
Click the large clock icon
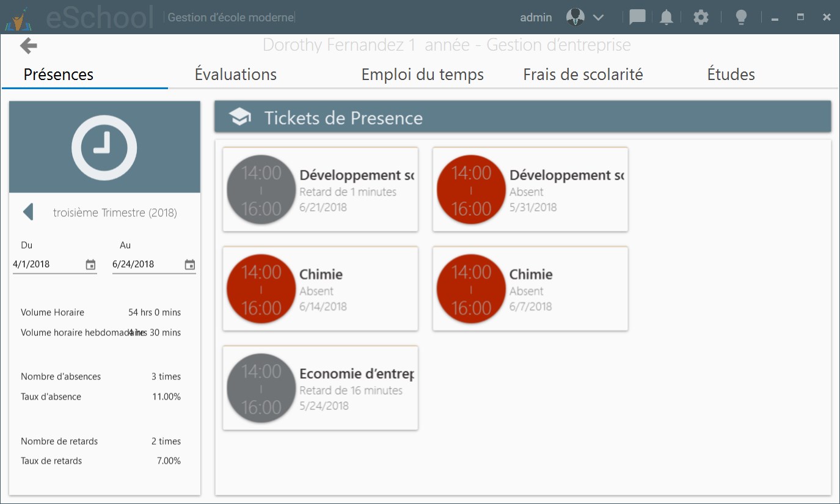click(x=104, y=147)
